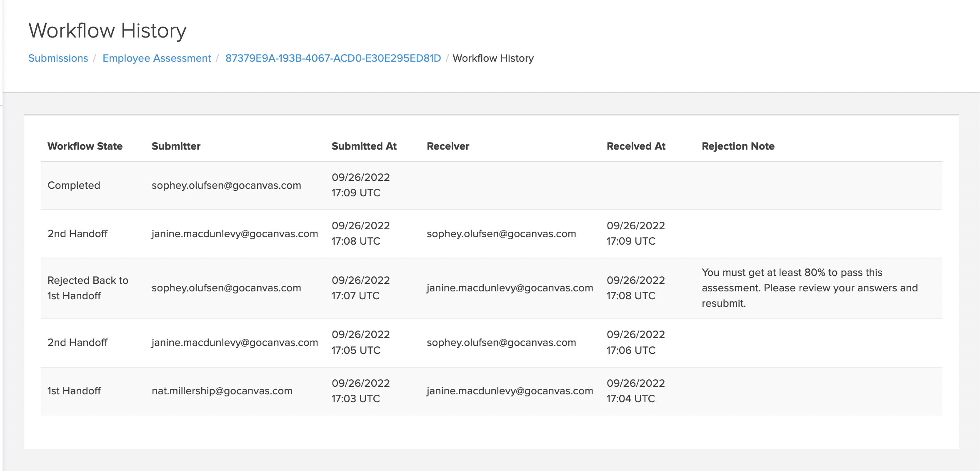Open the Submissions breadcrumb link
This screenshot has width=980, height=471.
click(x=58, y=58)
